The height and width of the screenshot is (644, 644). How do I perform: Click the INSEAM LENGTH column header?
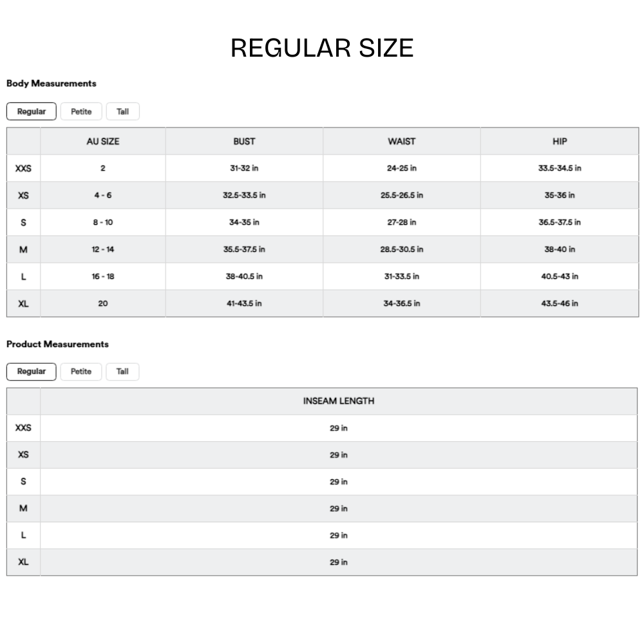339,401
